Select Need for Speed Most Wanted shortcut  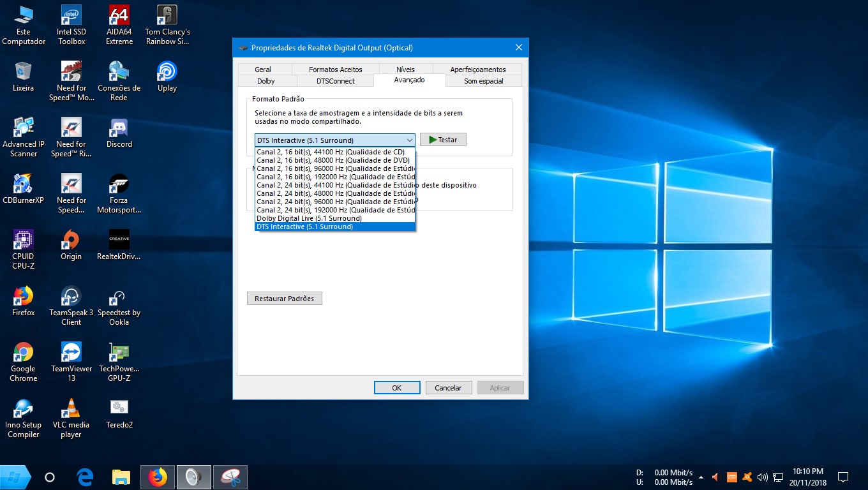(71, 82)
